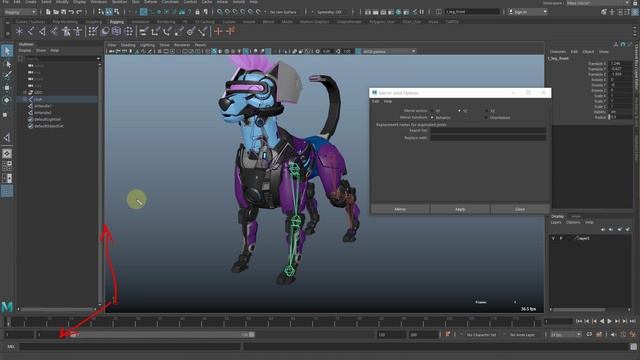Open Quick Rig character shelf icon
The width and height of the screenshot is (640, 360).
click(x=66, y=31)
